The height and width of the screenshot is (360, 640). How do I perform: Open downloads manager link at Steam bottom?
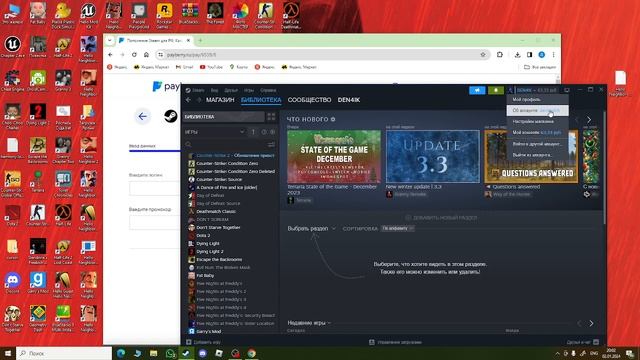[x=396, y=342]
